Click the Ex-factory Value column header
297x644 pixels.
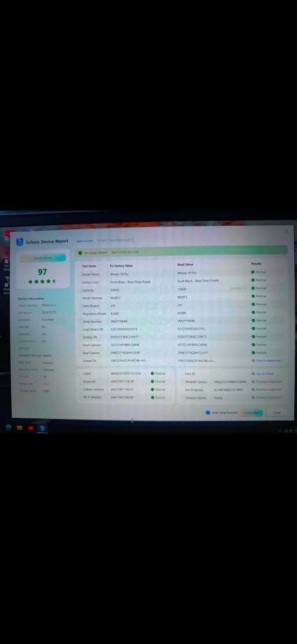pyautogui.click(x=122, y=266)
